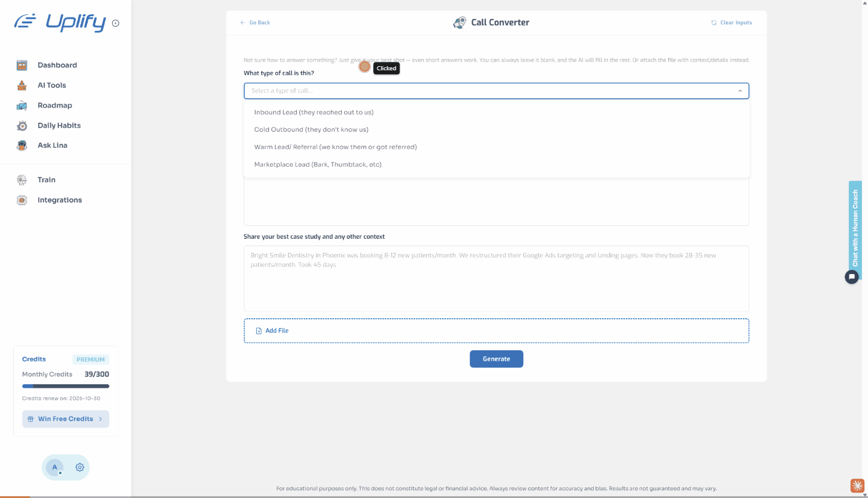868x498 pixels.
Task: Open settings gear icon at bottom left
Action: point(79,468)
